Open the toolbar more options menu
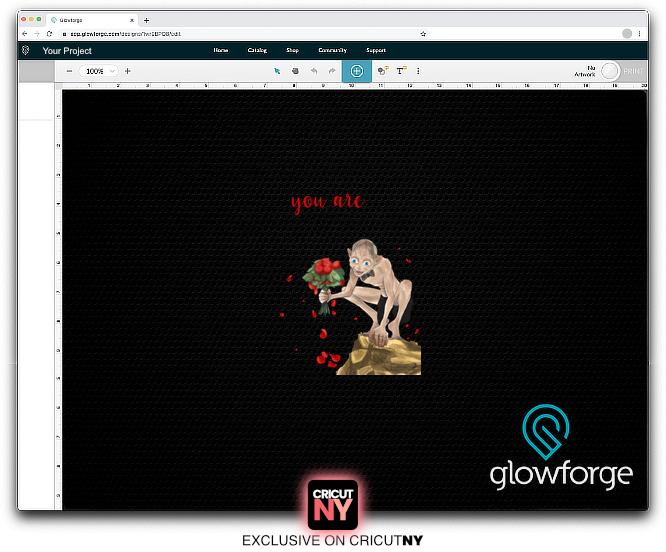The height and width of the screenshot is (552, 666). pyautogui.click(x=418, y=71)
